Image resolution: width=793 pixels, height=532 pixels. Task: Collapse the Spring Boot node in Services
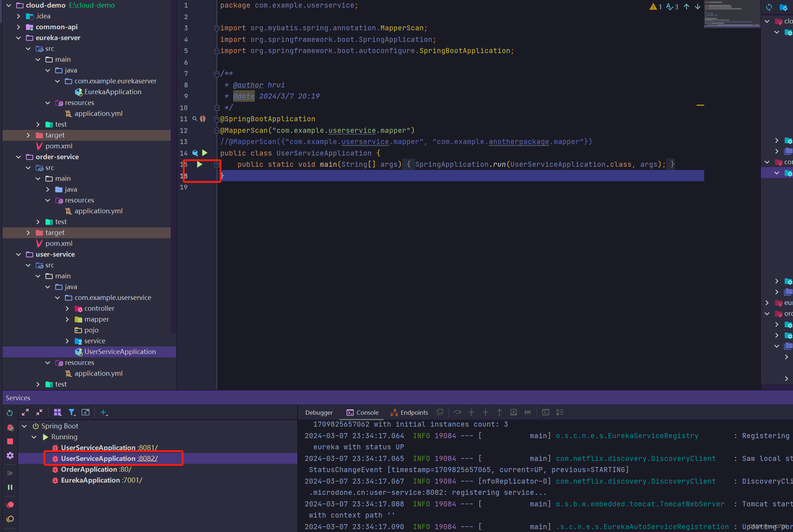pos(24,426)
